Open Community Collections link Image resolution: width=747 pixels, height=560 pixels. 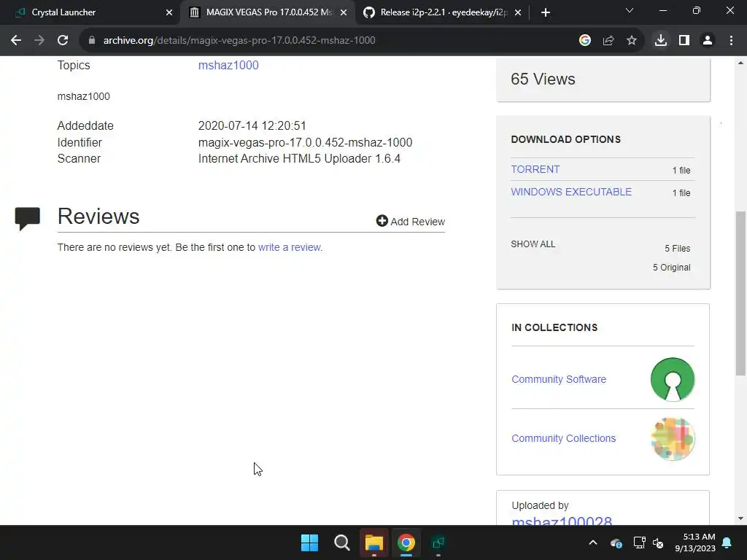pyautogui.click(x=564, y=438)
